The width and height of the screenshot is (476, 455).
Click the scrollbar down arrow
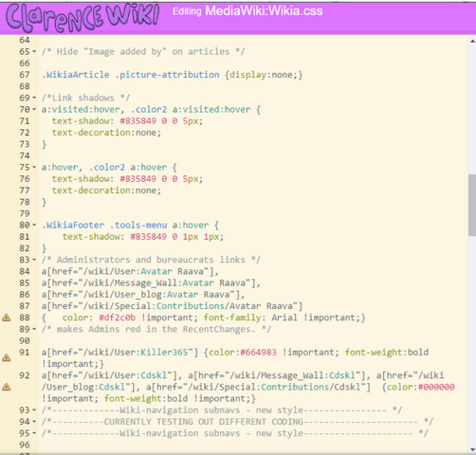click(472, 449)
